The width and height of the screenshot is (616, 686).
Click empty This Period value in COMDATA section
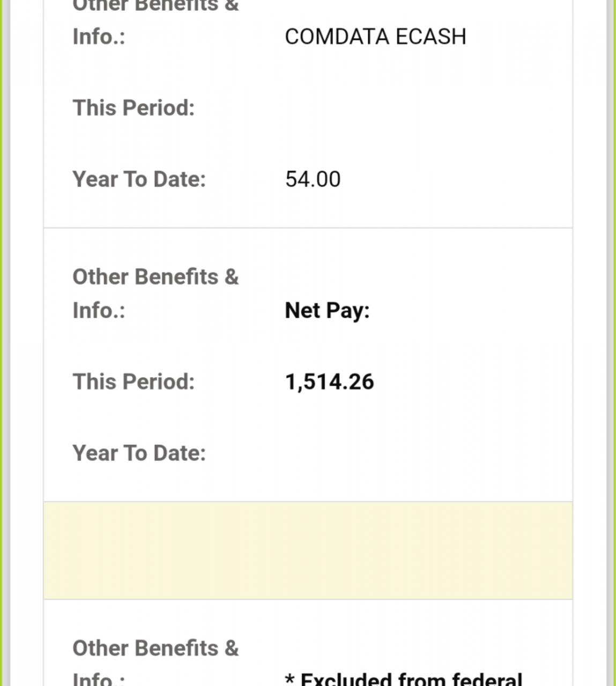375,108
